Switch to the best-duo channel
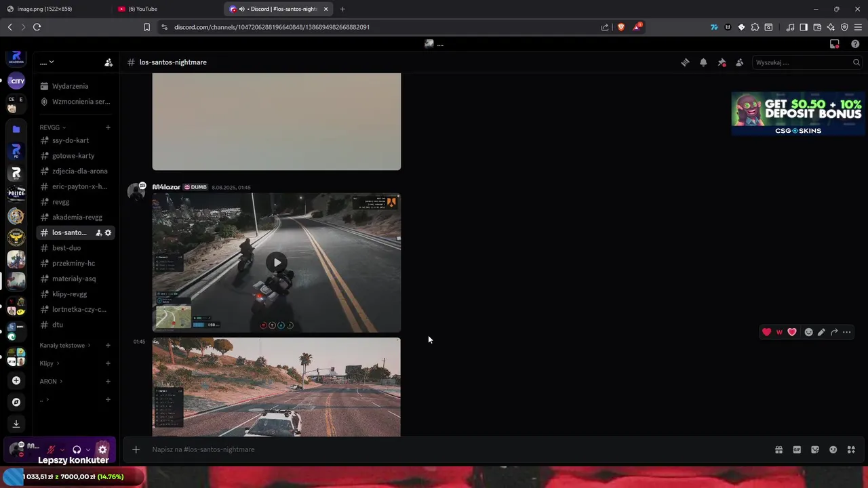 [75, 248]
